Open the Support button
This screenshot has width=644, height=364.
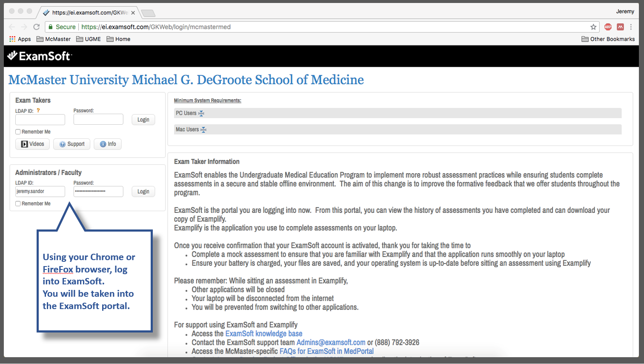[x=72, y=144]
